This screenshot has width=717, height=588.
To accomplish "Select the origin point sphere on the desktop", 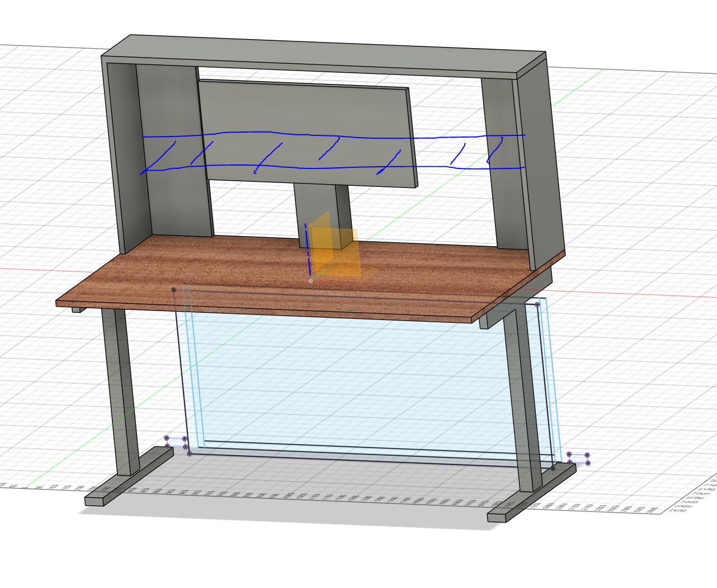I will [x=311, y=281].
